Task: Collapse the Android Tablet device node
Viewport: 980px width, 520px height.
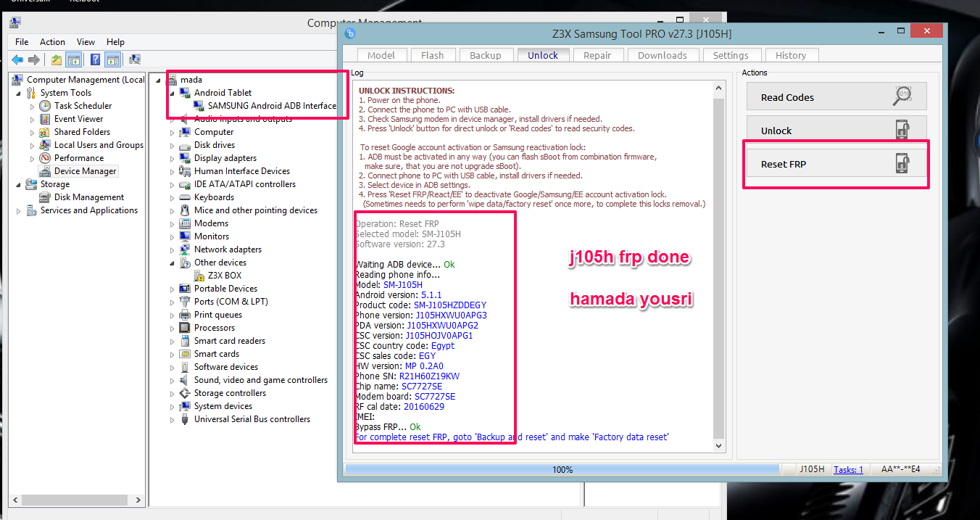Action: coord(173,93)
